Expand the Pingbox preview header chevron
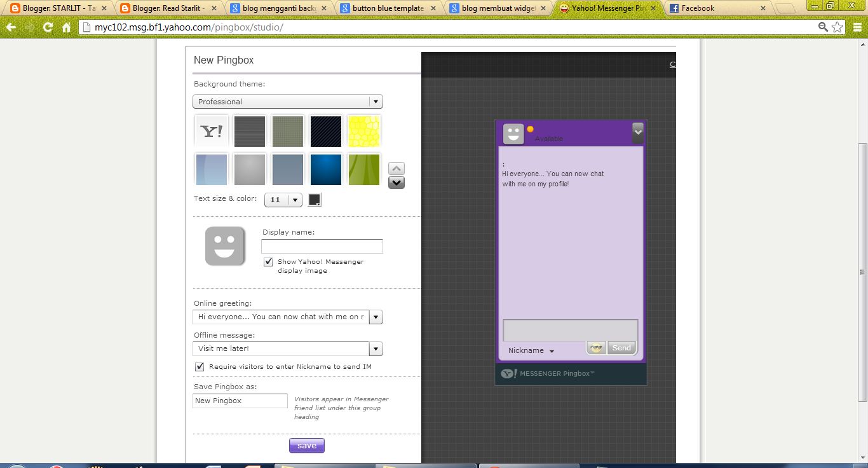 [638, 132]
